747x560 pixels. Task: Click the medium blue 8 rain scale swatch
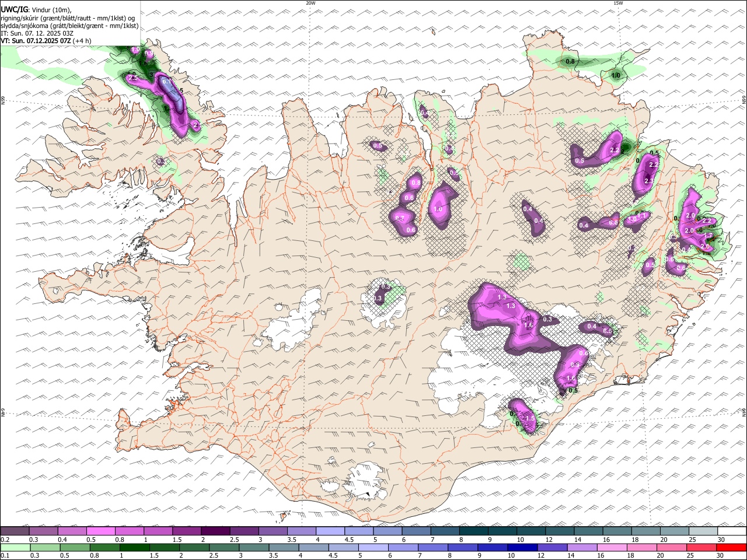click(463, 548)
